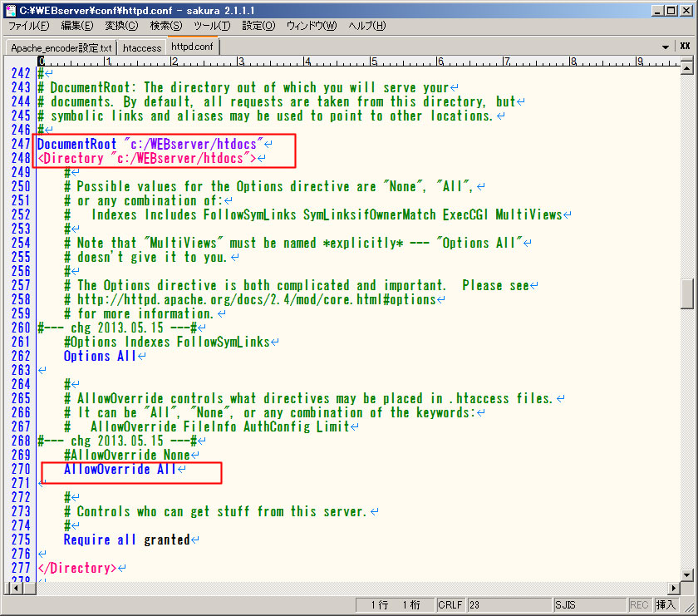Screen dimensions: 698x616
Task: Click the horizontal scrollbar right arrow
Action: tap(674, 589)
